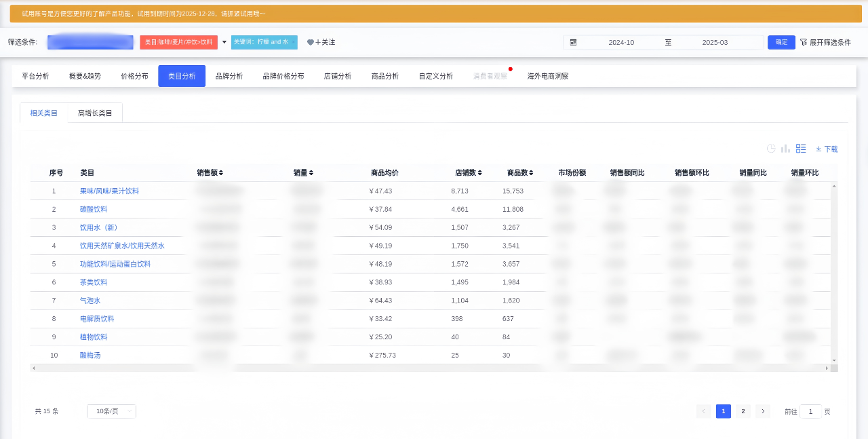Viewport: 868px width, 439px height.
Task: Open 碳酸饮料 category link
Action: [94, 210]
